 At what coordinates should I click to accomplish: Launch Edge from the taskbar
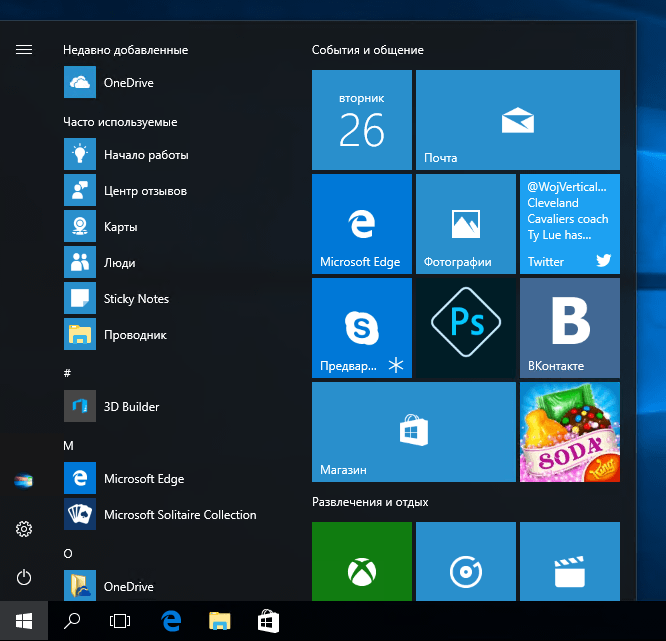[172, 621]
